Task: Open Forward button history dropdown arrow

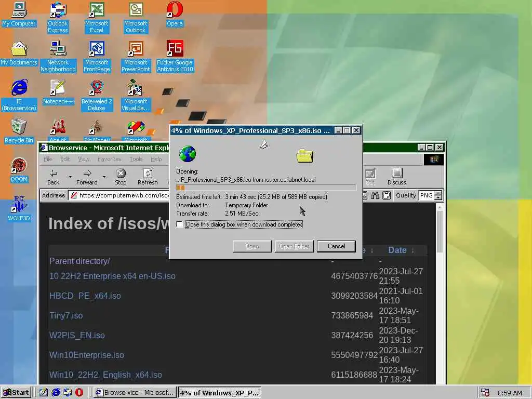Action: [x=104, y=177]
